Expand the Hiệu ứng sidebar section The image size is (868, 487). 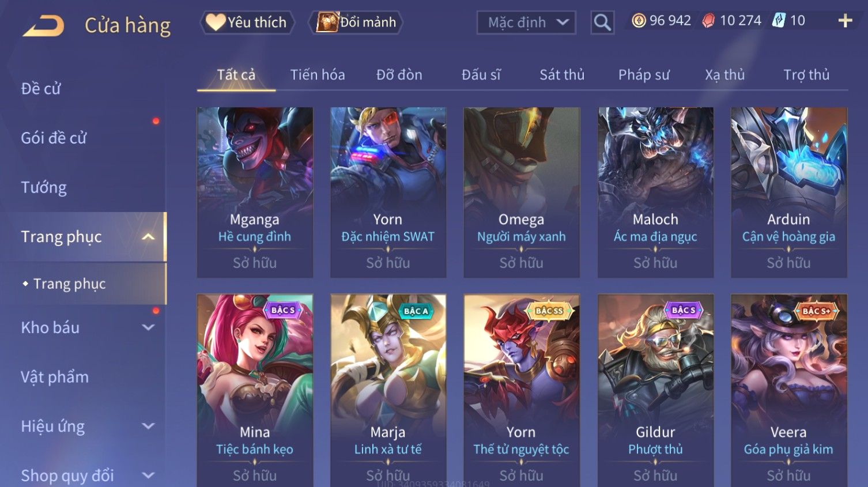tap(148, 426)
